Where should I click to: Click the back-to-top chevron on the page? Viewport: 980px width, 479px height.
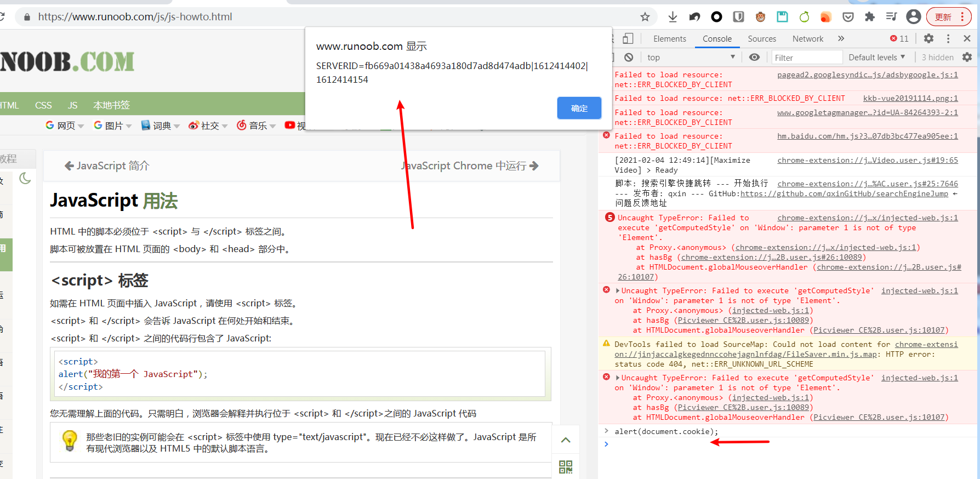566,440
